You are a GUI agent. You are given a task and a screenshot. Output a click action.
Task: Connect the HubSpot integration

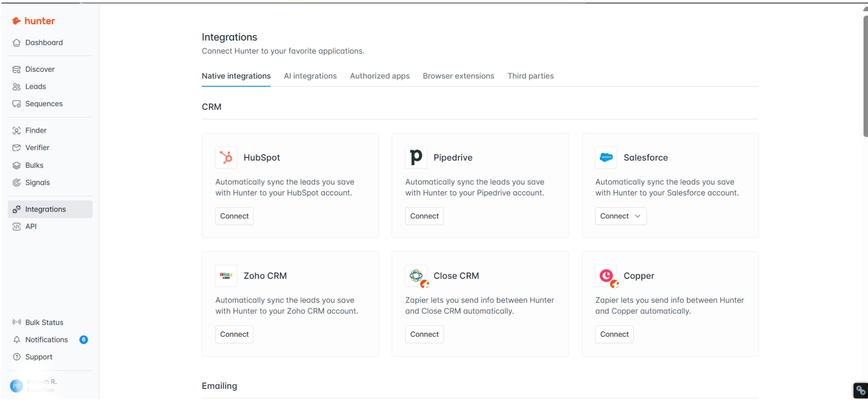[x=234, y=216]
